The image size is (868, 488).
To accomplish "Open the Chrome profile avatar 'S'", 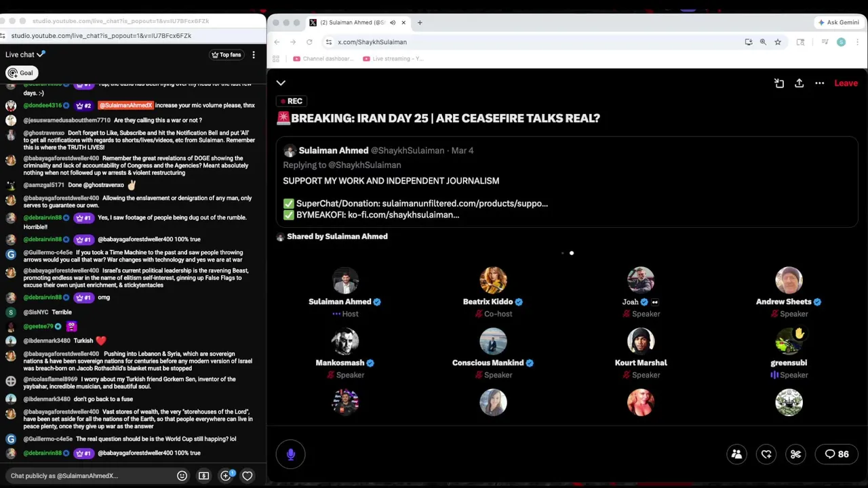I will [x=841, y=42].
